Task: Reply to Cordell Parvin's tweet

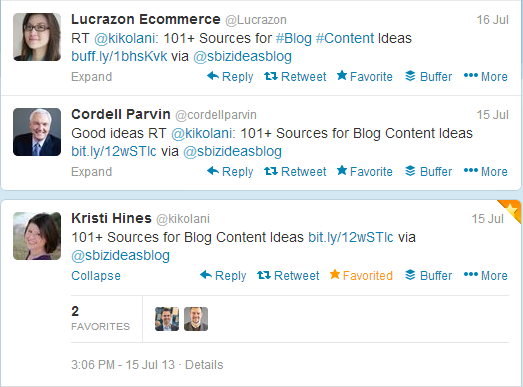Action: tap(230, 171)
